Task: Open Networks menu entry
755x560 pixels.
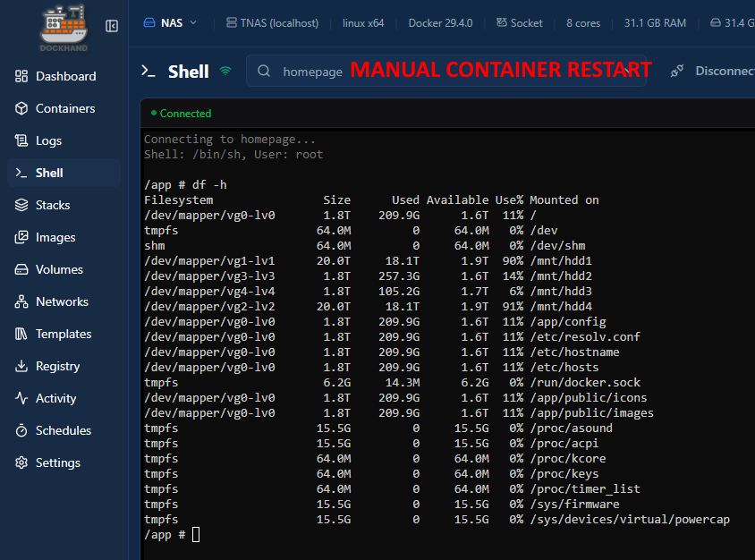Action: point(62,301)
